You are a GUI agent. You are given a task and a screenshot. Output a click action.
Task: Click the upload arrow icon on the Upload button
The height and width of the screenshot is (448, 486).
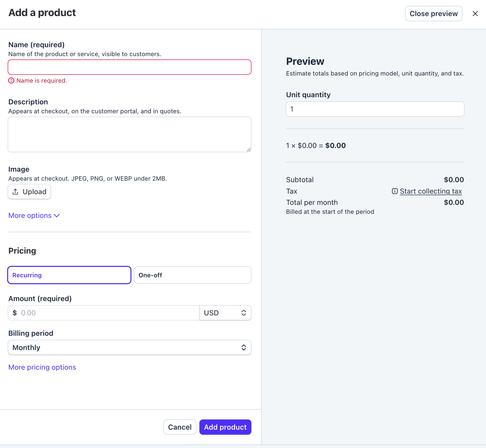16,192
